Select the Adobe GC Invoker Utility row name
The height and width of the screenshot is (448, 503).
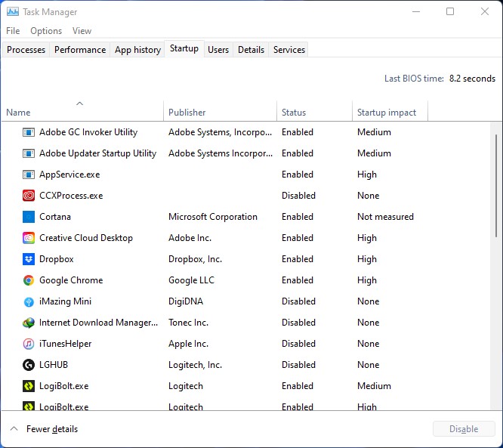tap(88, 132)
